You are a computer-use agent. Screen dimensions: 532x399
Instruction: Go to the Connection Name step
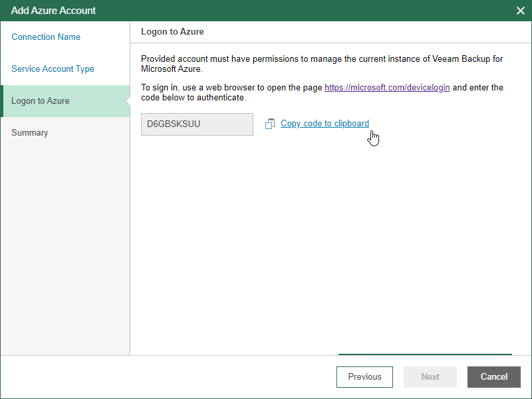coord(46,37)
